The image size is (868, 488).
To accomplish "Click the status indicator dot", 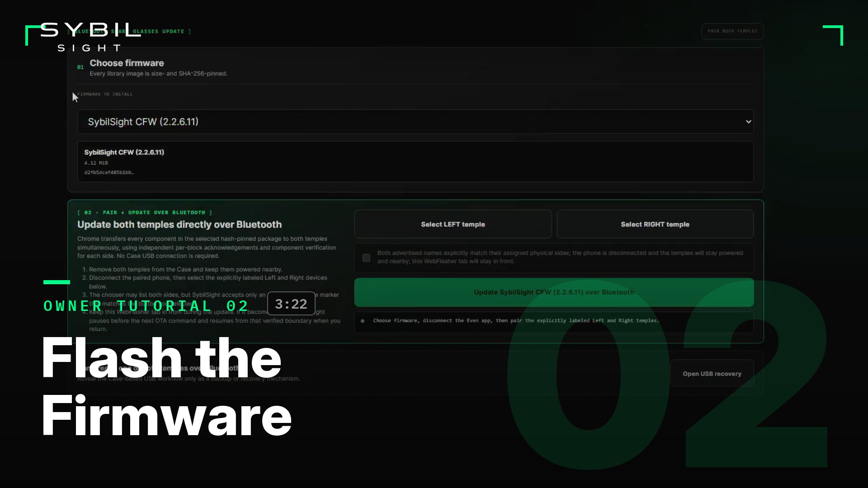I will tap(363, 321).
